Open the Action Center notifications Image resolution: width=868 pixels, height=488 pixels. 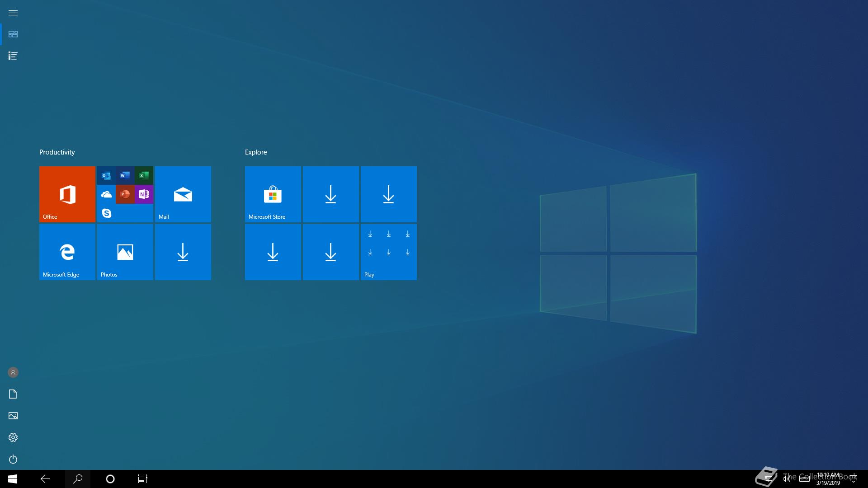coord(854,479)
